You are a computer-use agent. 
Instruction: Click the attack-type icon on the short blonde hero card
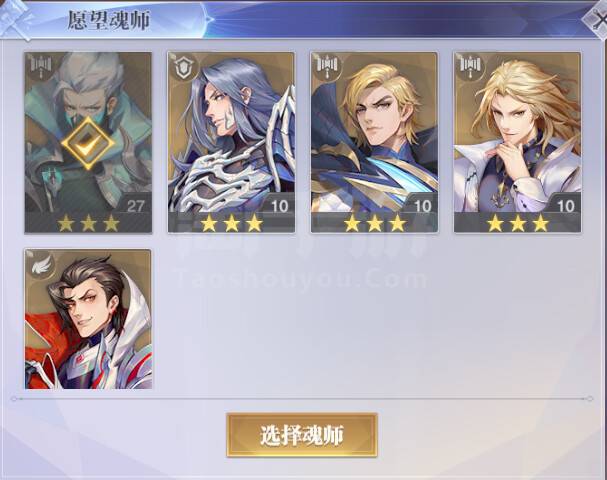pos(325,65)
